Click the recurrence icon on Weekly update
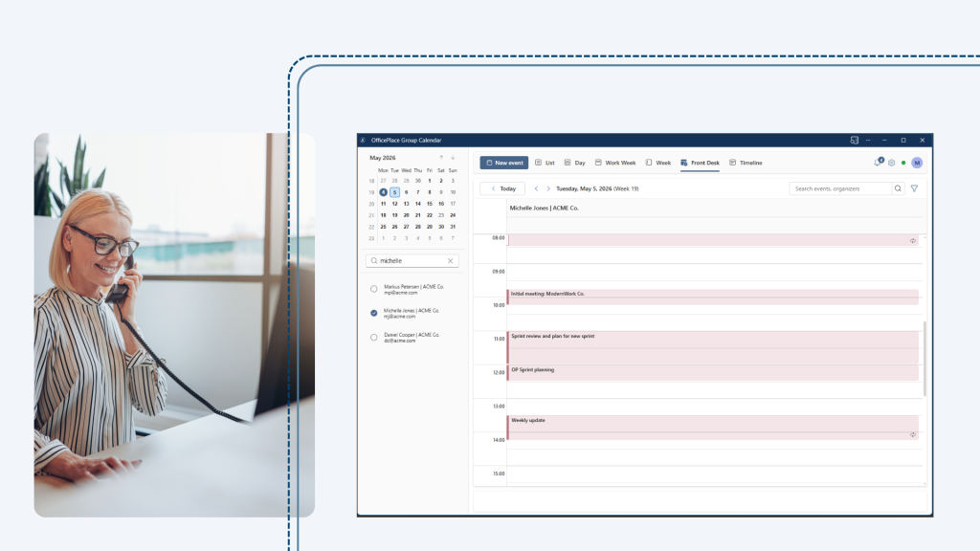The width and height of the screenshot is (980, 551). (x=912, y=435)
